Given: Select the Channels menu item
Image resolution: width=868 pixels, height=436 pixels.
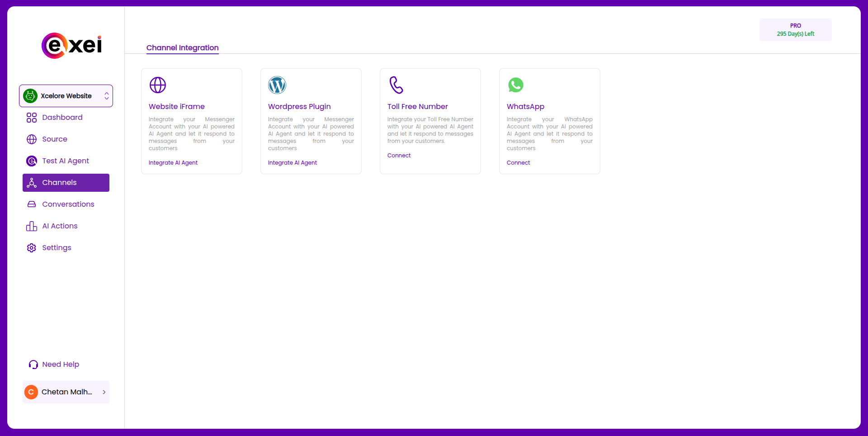Looking at the screenshot, I should (66, 183).
